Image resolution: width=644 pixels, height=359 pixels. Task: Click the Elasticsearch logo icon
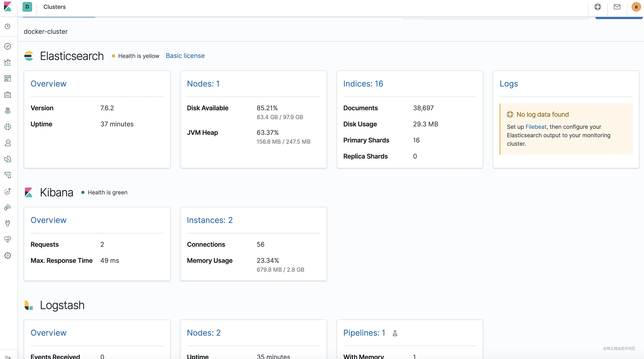(x=29, y=56)
